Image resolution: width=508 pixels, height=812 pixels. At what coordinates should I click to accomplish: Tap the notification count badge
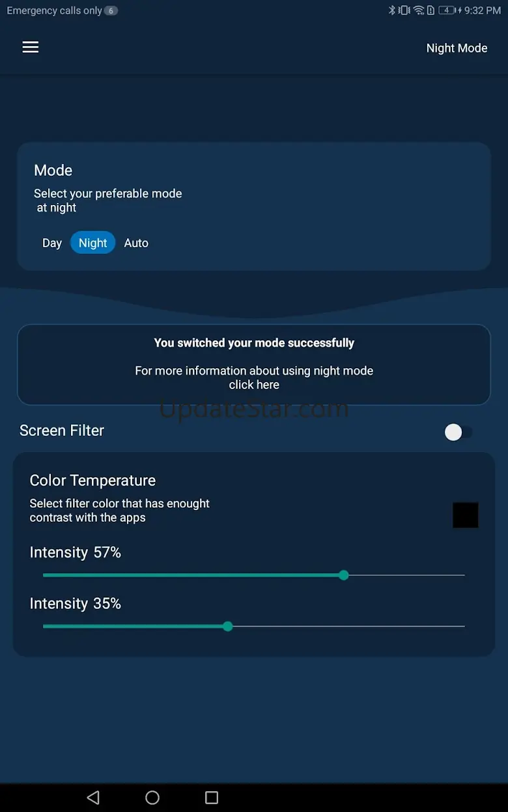click(x=111, y=10)
